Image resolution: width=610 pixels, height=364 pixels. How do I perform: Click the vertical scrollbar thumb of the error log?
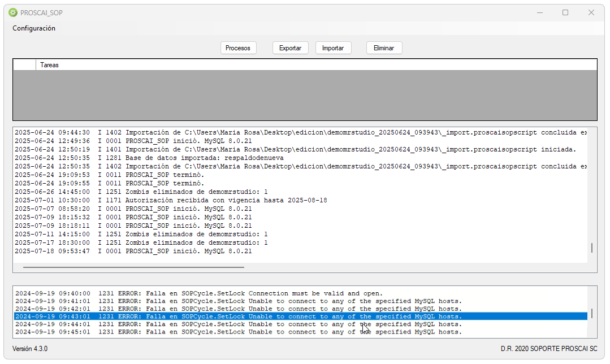click(592, 314)
